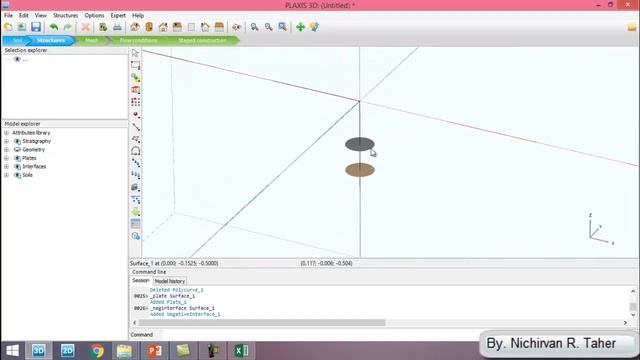Click the Print icon in toolbar
Viewport: 640px width, 360px height.
(117, 27)
